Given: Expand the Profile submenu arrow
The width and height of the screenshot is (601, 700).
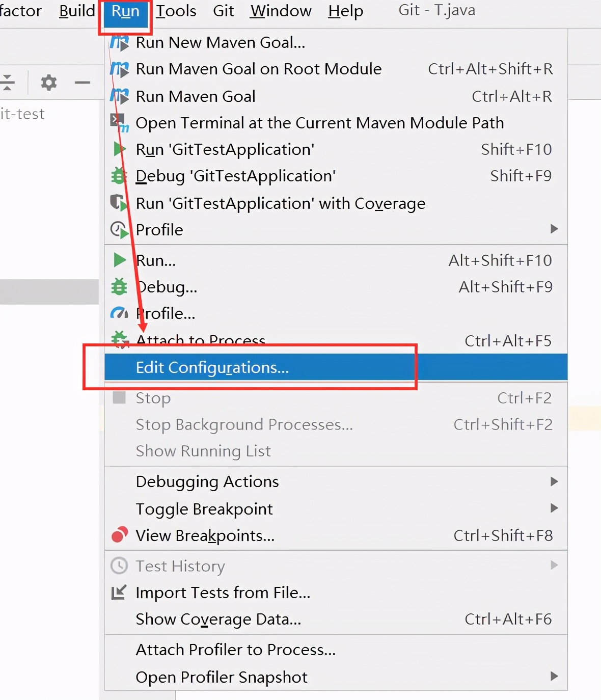Looking at the screenshot, I should click(554, 229).
